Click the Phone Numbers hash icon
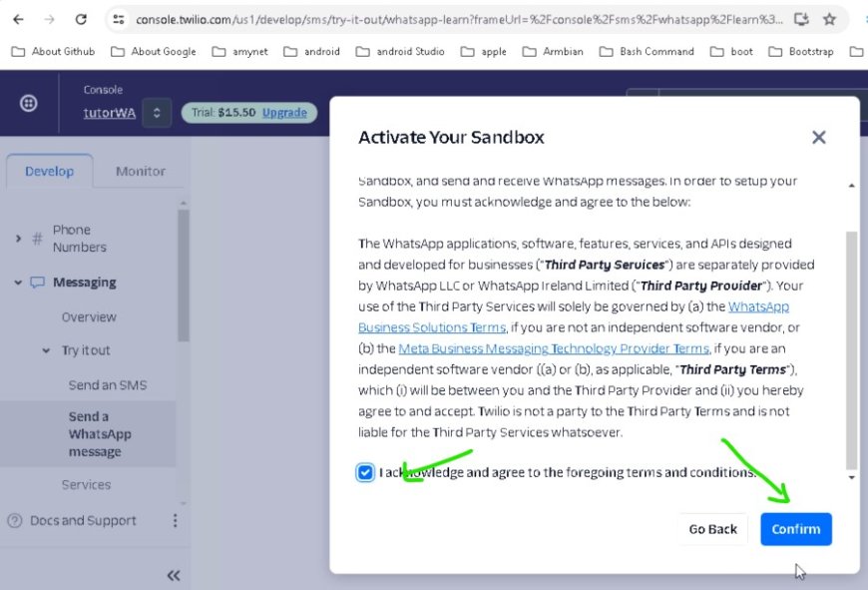This screenshot has width=868, height=590. click(37, 239)
